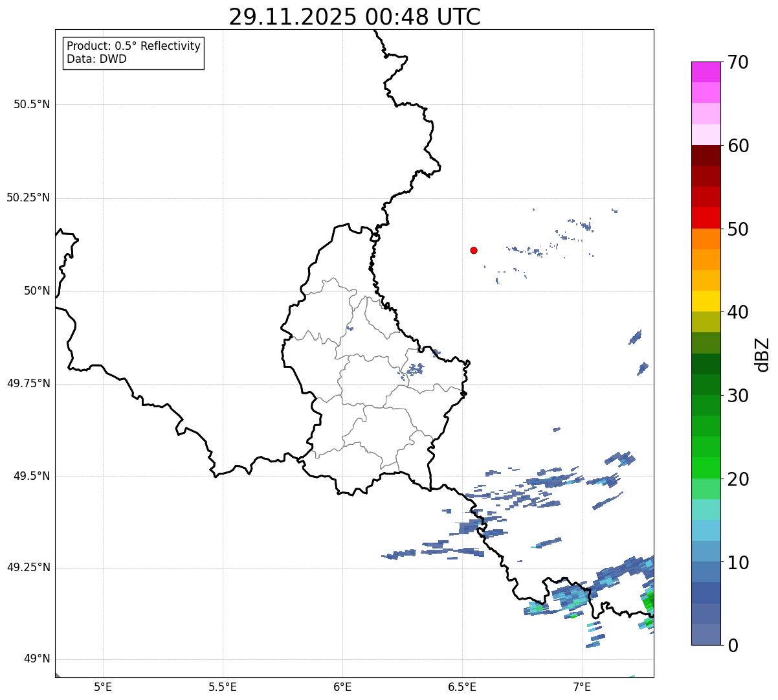
Task: Click the longitude label "6°E"
Action: 342,687
